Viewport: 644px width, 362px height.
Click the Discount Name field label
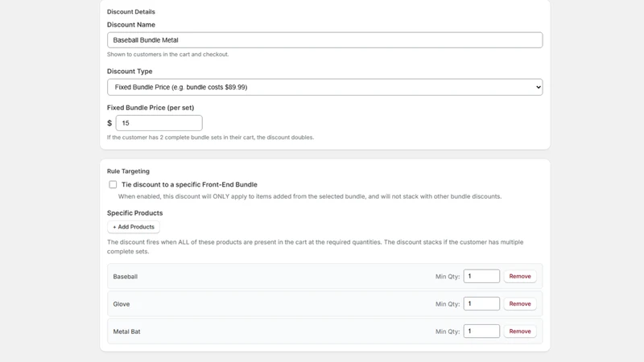[x=131, y=25]
